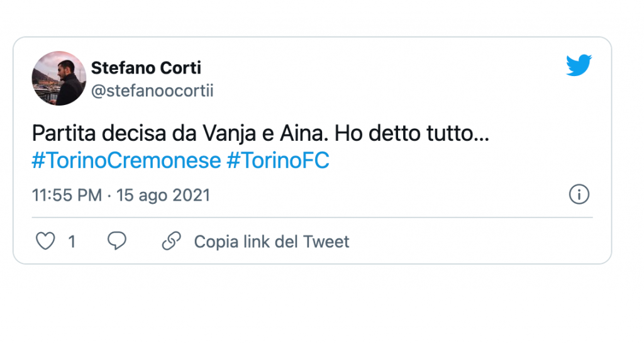
Task: Click the like count number 1
Action: pyautogui.click(x=72, y=241)
